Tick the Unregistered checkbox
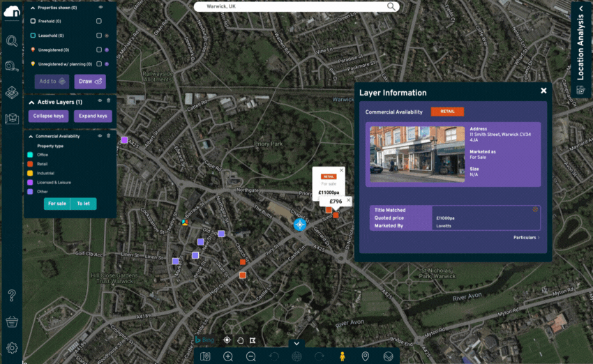 click(x=98, y=50)
